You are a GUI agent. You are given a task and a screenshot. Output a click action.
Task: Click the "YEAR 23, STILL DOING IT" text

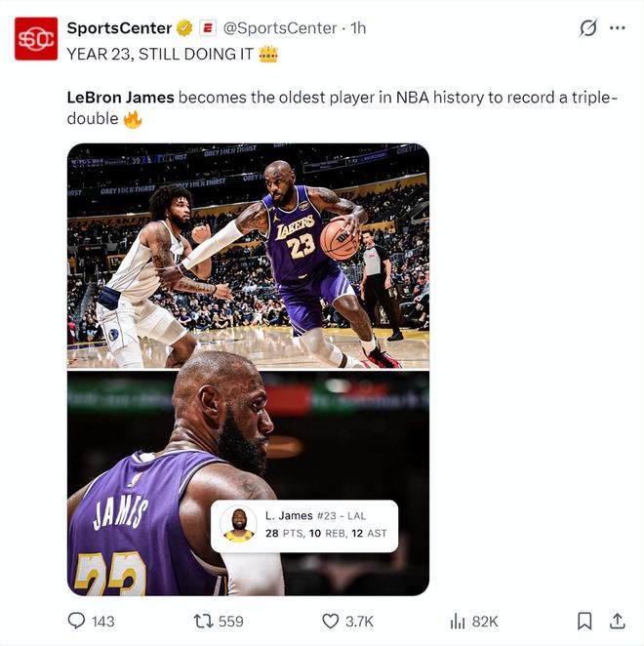point(160,54)
